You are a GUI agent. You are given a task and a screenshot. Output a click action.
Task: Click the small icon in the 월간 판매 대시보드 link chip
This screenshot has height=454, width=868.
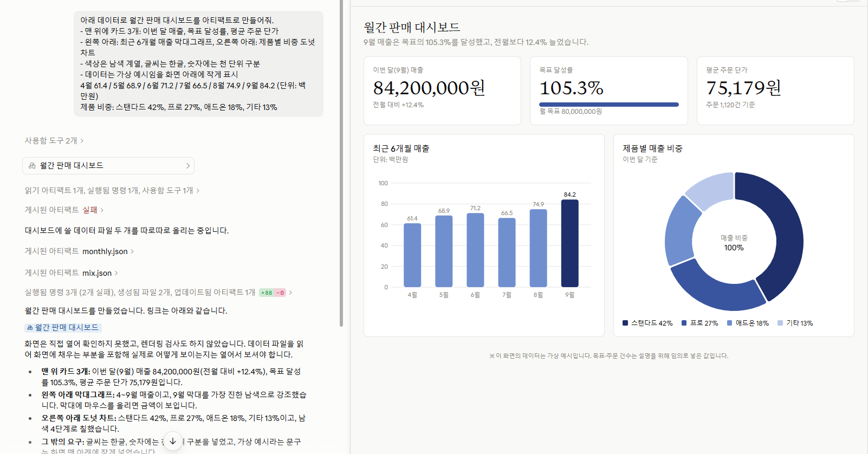[30, 328]
